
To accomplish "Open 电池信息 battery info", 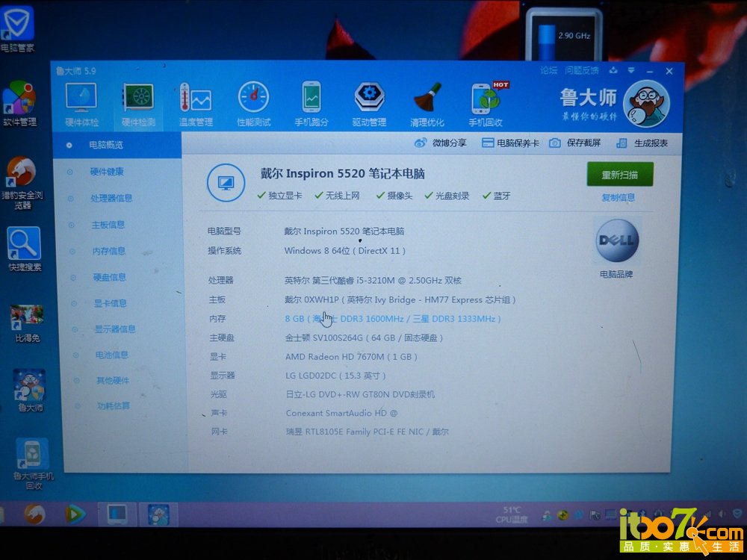I will click(x=111, y=355).
